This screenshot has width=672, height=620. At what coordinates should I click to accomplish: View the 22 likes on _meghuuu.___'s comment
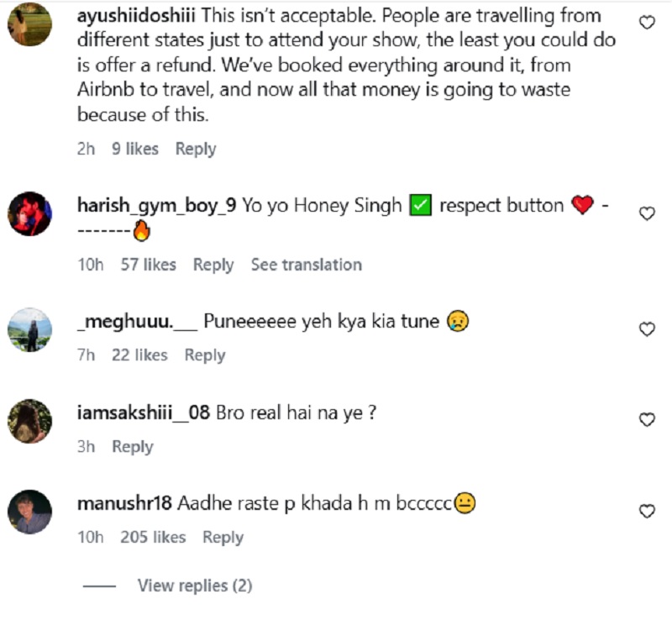click(139, 355)
